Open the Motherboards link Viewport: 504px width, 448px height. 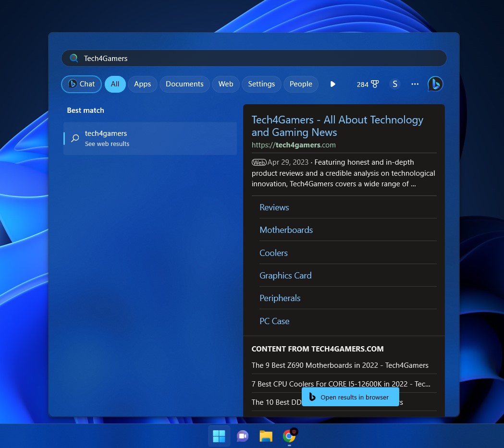(x=286, y=230)
